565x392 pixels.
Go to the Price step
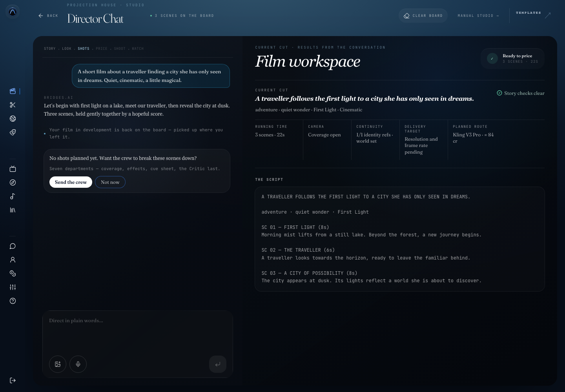tap(102, 49)
